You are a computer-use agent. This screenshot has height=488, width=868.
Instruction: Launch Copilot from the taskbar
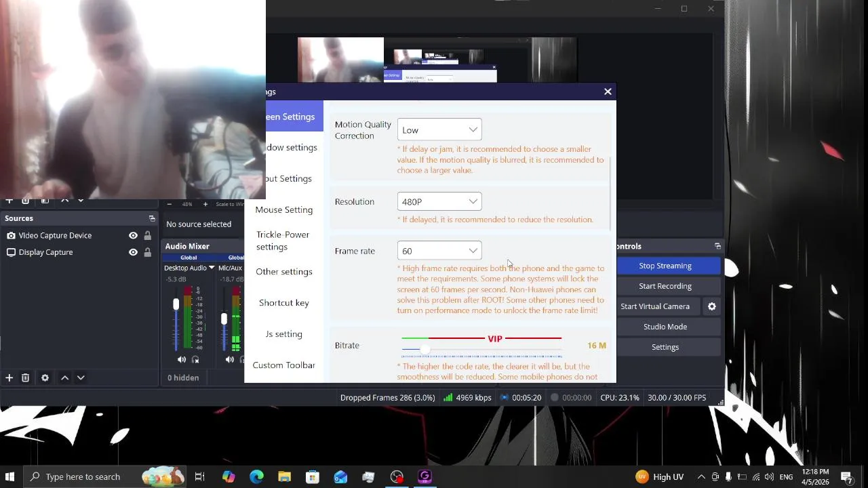pyautogui.click(x=229, y=476)
